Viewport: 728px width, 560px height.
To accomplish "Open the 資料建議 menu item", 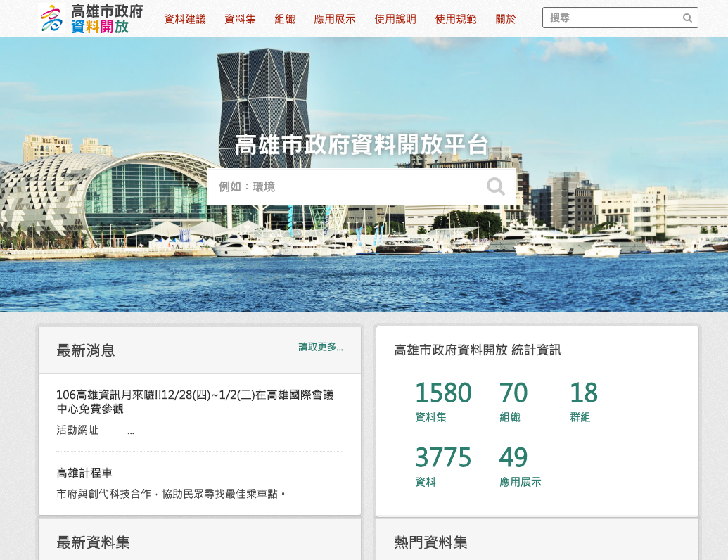I will point(185,19).
